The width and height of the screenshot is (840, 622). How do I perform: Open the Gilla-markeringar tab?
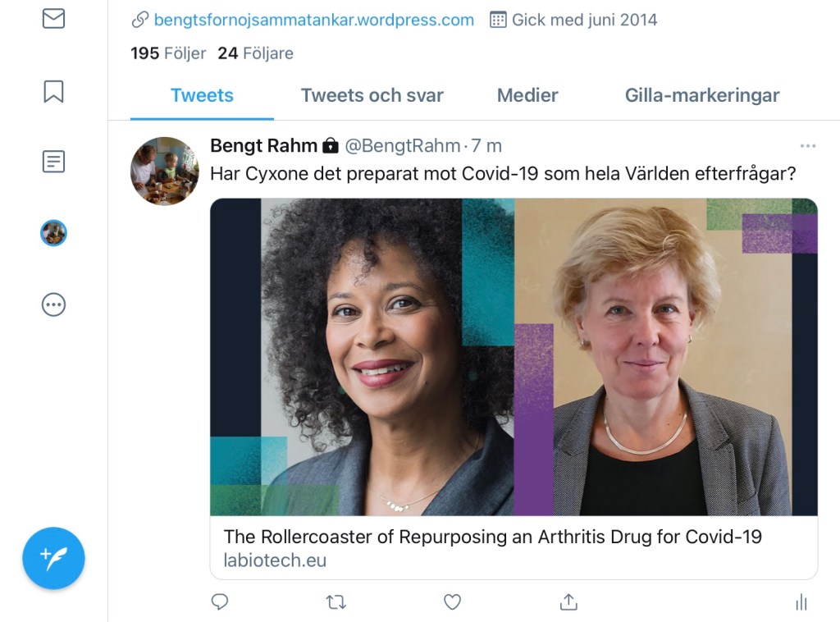tap(702, 95)
